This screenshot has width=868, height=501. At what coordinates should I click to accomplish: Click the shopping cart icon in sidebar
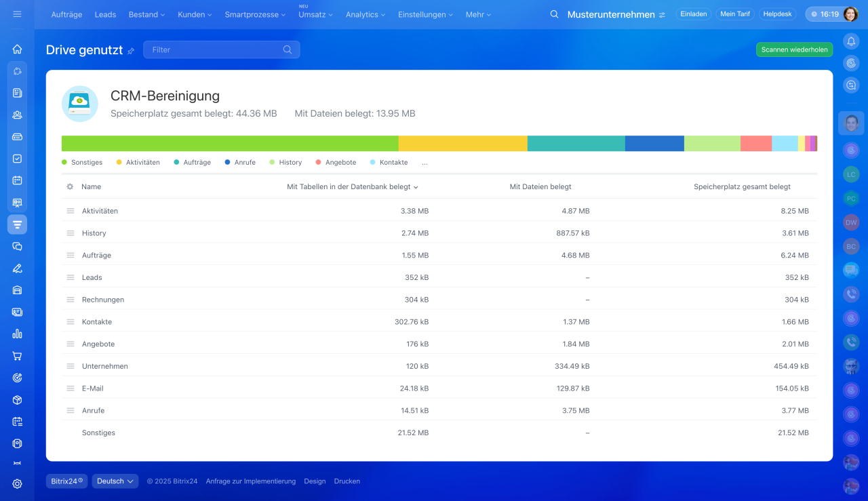click(17, 356)
